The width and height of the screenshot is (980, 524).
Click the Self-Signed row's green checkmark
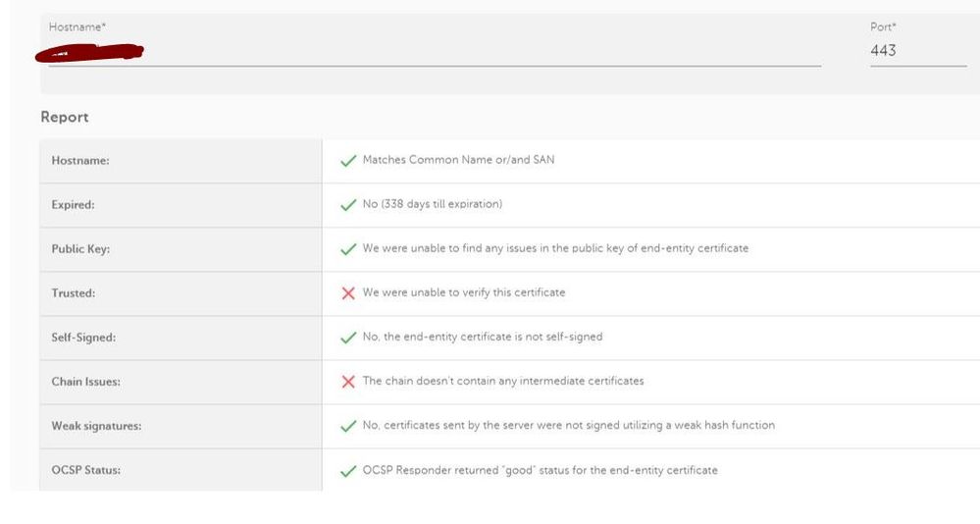348,338
